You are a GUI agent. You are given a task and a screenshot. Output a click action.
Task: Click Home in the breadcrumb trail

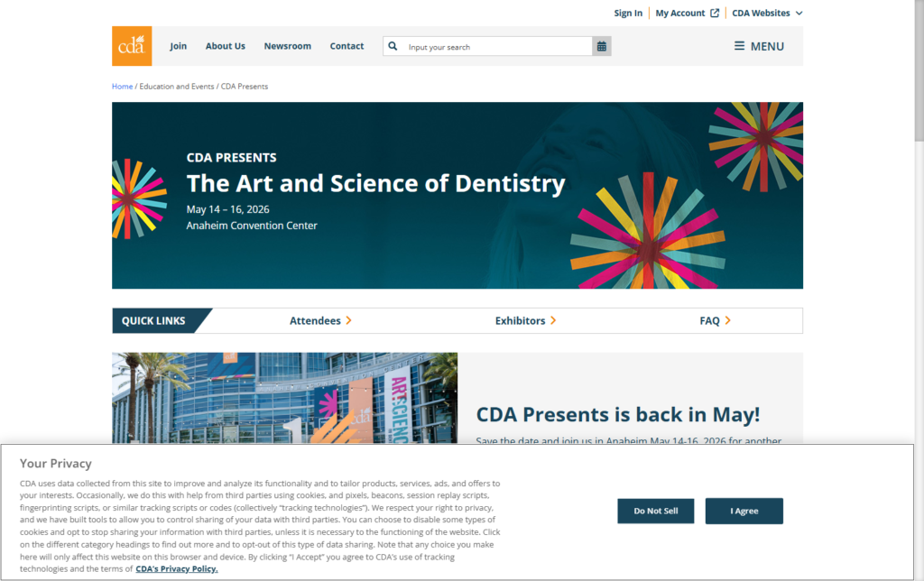pos(122,86)
